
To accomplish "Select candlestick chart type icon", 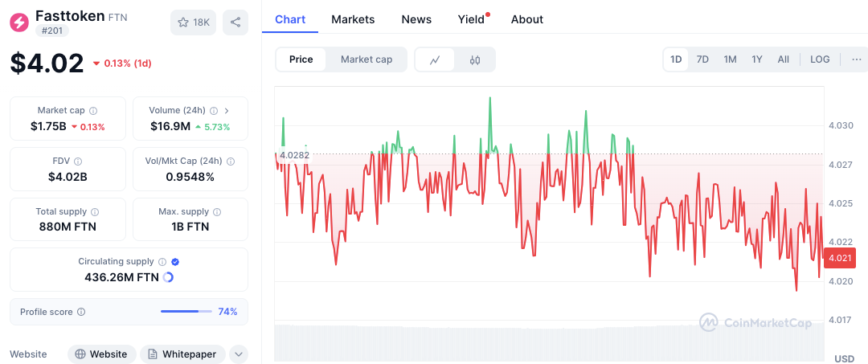I will point(475,59).
